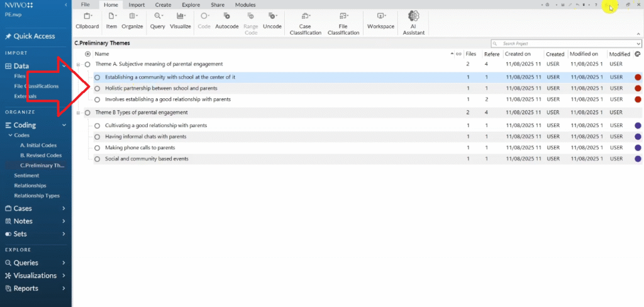Select B. Revised Codes folder
This screenshot has width=644, height=307.
click(41, 155)
